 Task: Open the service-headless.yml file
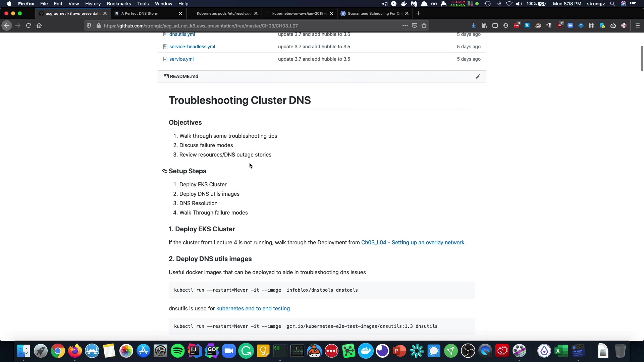coord(192,47)
